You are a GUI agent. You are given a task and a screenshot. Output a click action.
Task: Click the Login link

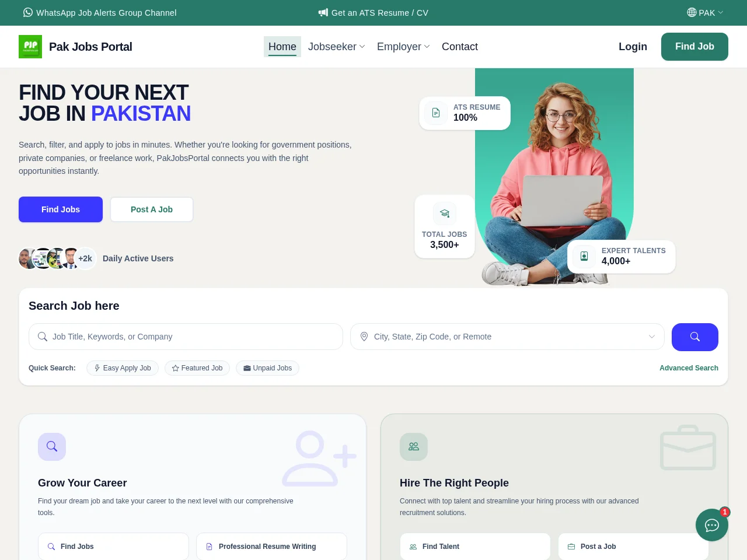(633, 47)
